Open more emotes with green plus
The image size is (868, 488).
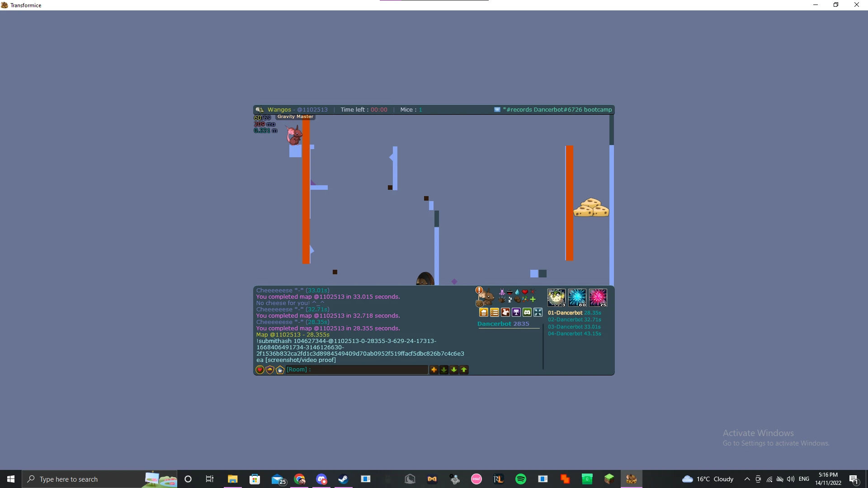pos(533,299)
